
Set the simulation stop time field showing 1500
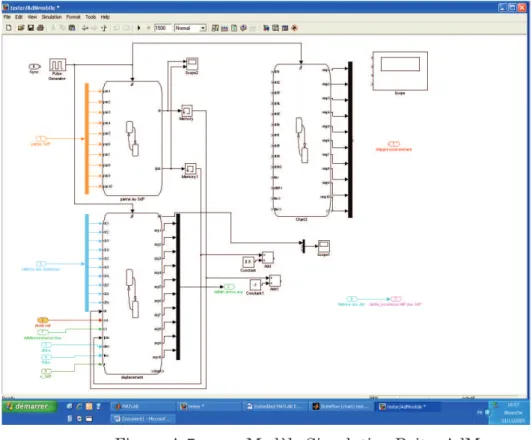click(x=162, y=28)
